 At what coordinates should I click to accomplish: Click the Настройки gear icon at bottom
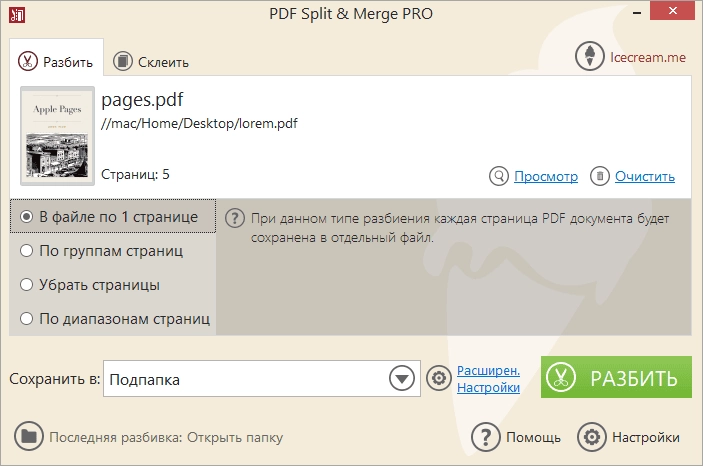[x=592, y=436]
